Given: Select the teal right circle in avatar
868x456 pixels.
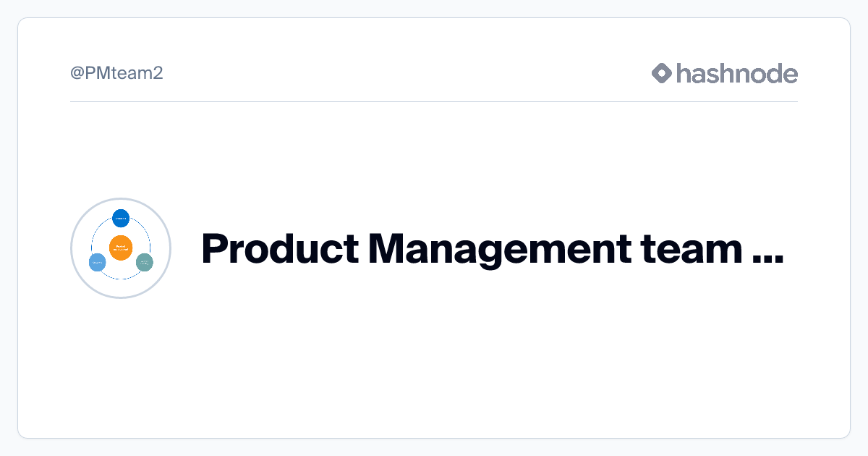Looking at the screenshot, I should point(145,262).
